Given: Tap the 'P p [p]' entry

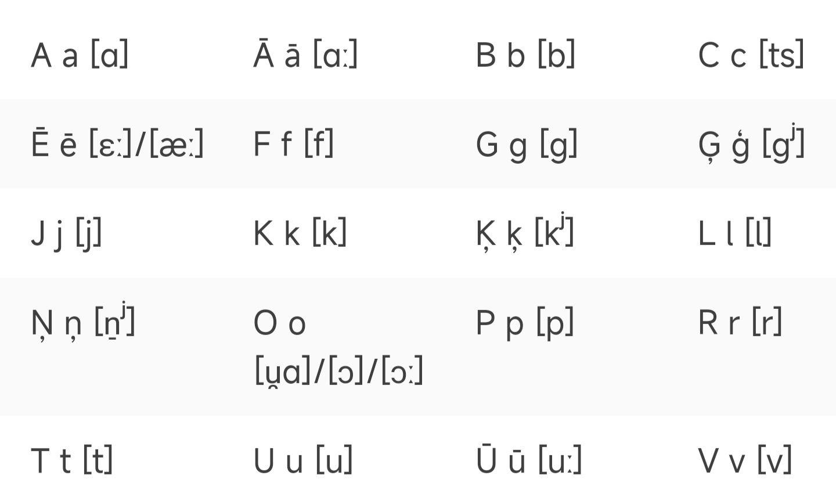Looking at the screenshot, I should tap(525, 323).
